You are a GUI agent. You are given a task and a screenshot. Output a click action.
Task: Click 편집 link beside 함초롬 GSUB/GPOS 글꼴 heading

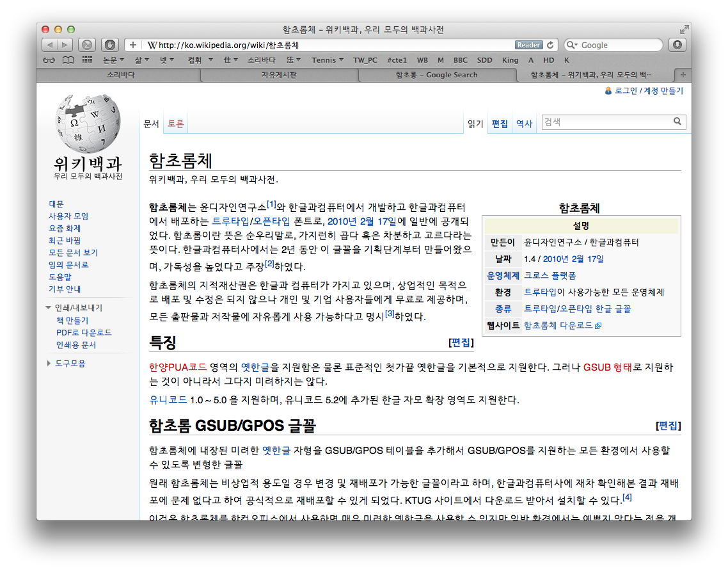tap(668, 426)
